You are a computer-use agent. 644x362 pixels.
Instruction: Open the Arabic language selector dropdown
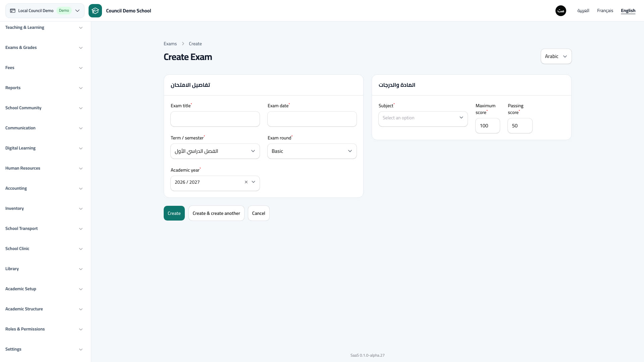(556, 56)
